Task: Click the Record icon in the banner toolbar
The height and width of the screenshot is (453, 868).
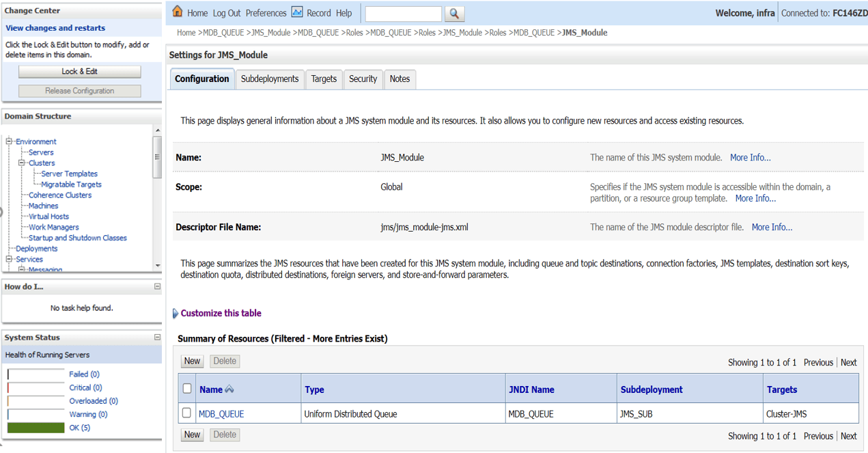Action: coord(296,12)
